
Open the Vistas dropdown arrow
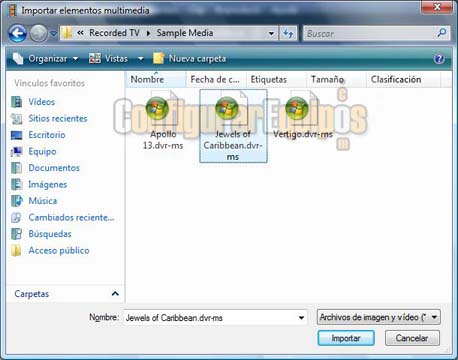tap(141, 59)
